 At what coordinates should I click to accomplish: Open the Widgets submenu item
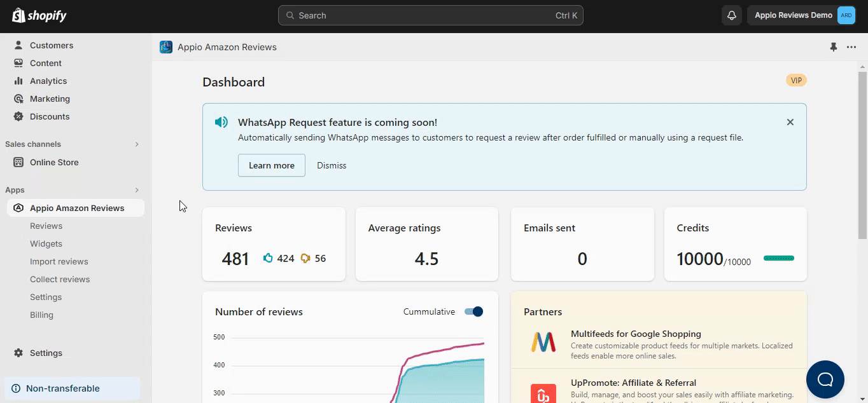tap(46, 243)
